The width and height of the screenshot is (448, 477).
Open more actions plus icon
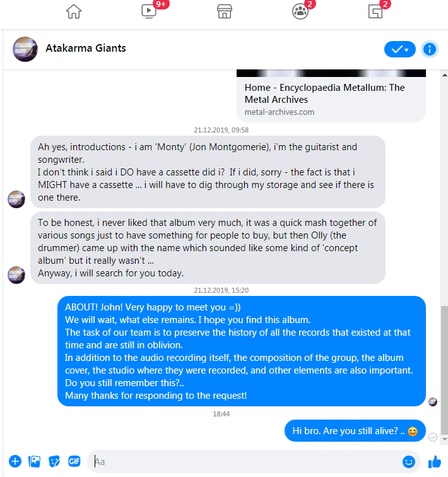click(x=15, y=461)
